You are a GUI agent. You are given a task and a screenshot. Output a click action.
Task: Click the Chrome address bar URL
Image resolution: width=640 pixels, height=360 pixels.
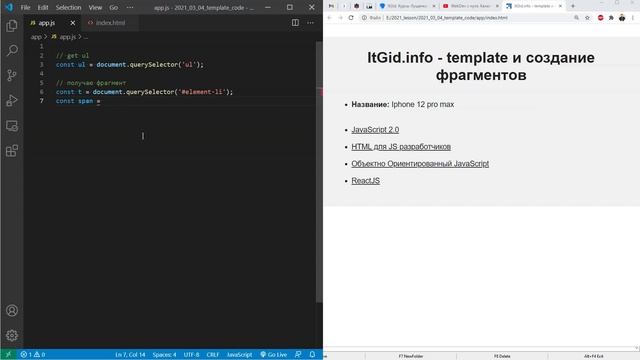coord(447,18)
